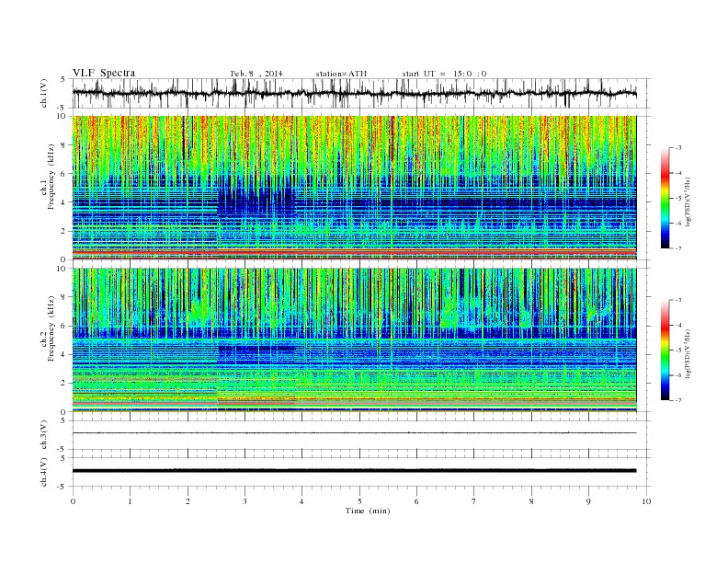Click inside the ch.1 spectrogram panel
The height and width of the screenshot is (563, 728).
coord(354,188)
